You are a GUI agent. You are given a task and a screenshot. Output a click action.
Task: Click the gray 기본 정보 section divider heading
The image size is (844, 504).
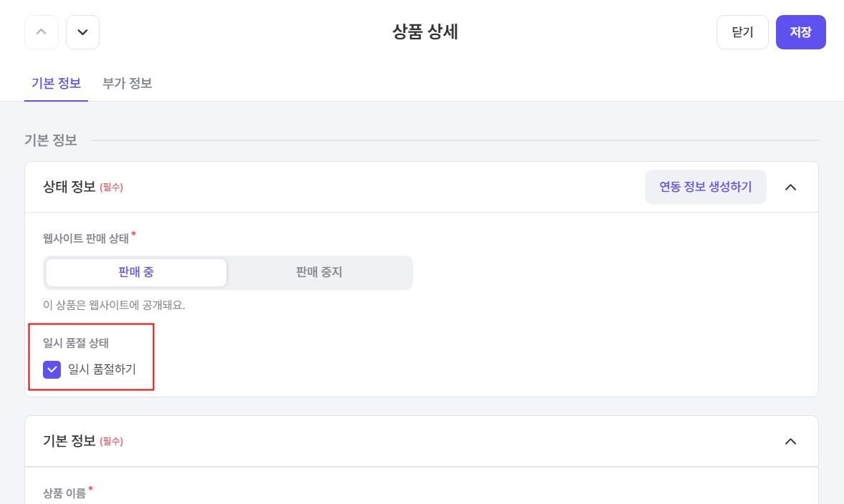click(x=51, y=140)
